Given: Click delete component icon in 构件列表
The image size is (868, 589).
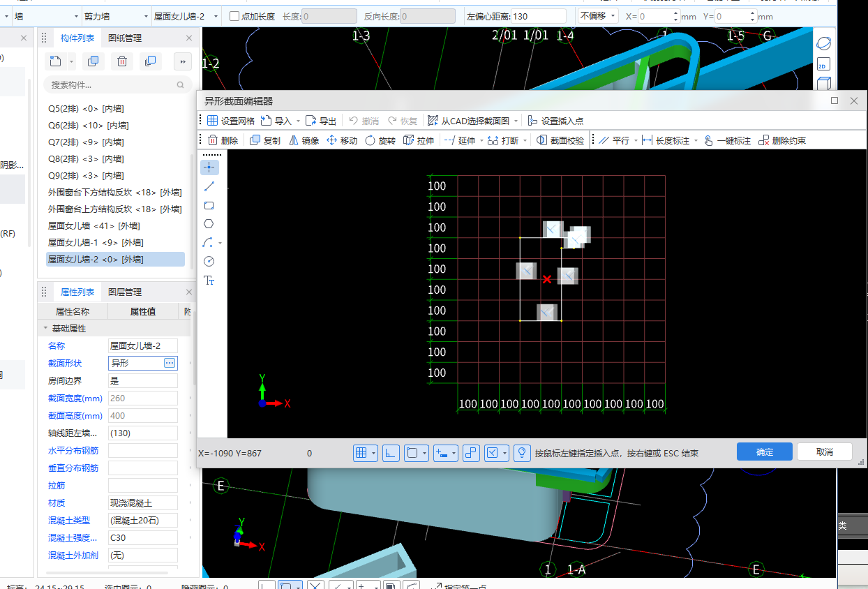Looking at the screenshot, I should pos(121,61).
